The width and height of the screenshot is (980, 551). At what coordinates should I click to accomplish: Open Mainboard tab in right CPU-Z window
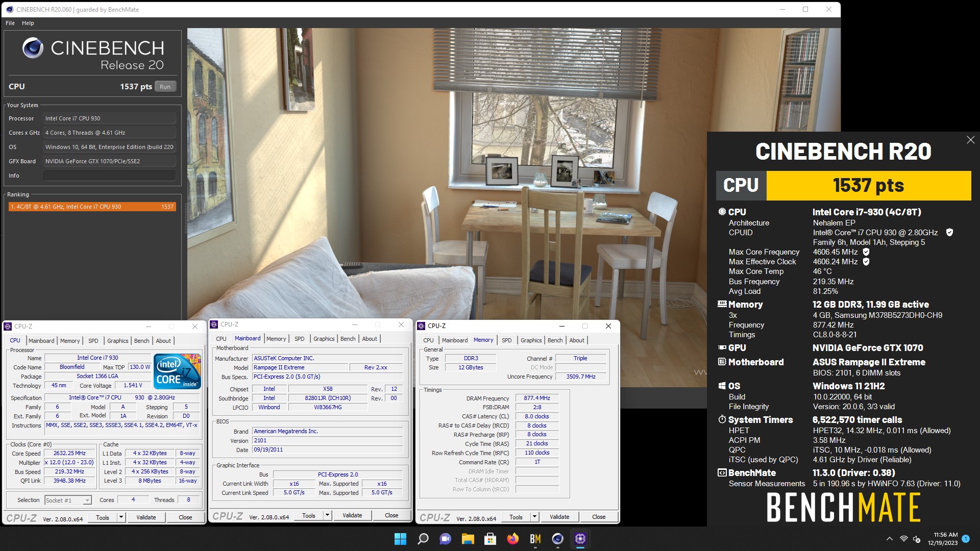point(455,340)
